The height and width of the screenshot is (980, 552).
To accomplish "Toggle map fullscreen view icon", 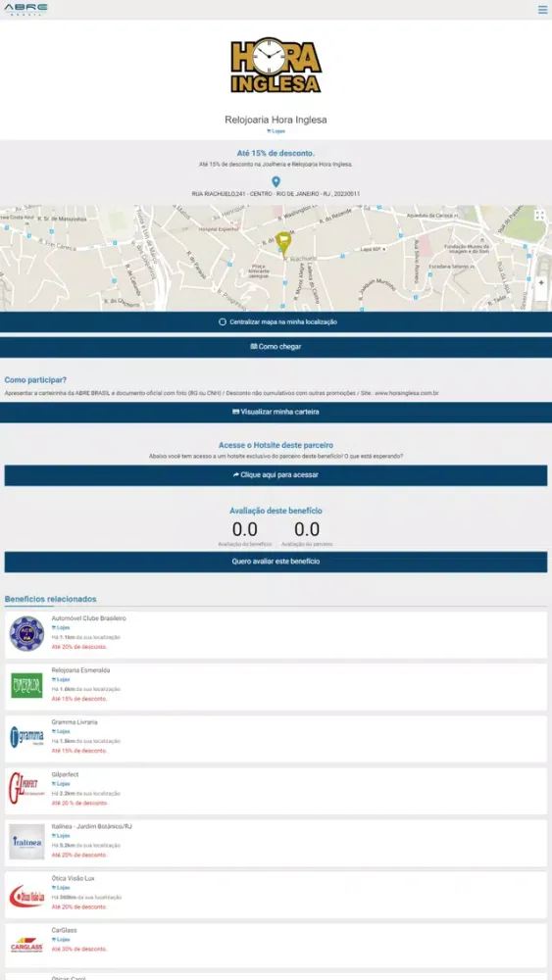I will 540,215.
